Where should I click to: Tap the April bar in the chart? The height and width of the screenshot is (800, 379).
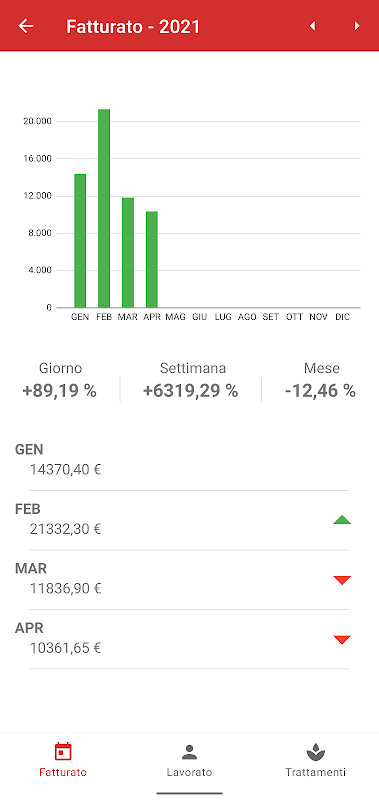(x=151, y=259)
